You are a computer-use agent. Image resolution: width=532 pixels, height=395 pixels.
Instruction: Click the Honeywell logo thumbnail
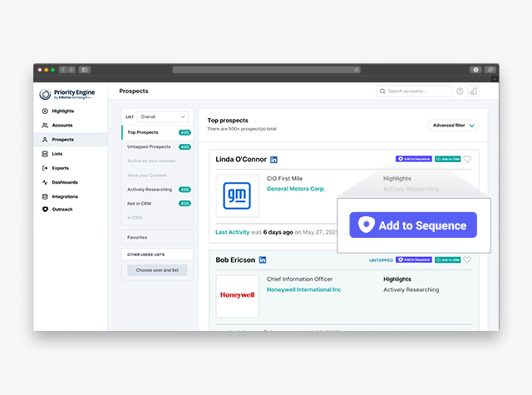[237, 296]
